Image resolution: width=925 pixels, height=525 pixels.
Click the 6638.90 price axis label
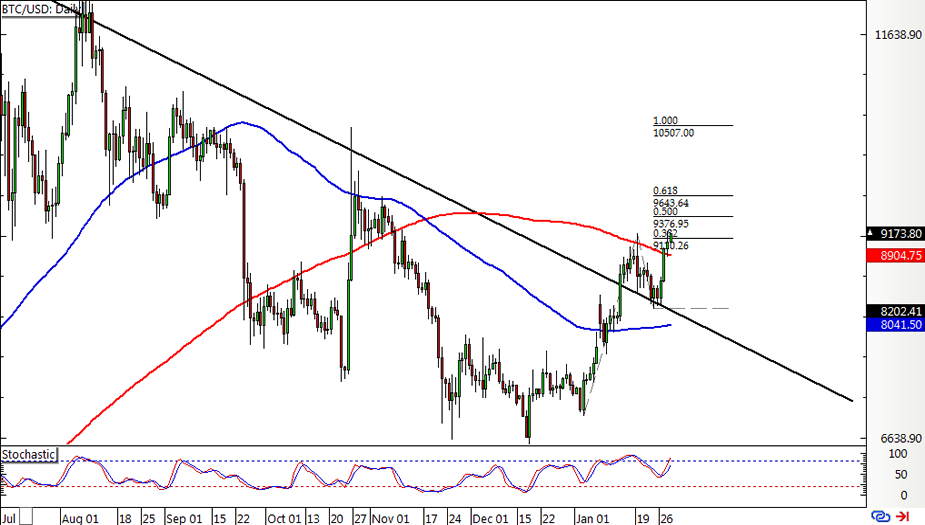(x=900, y=438)
